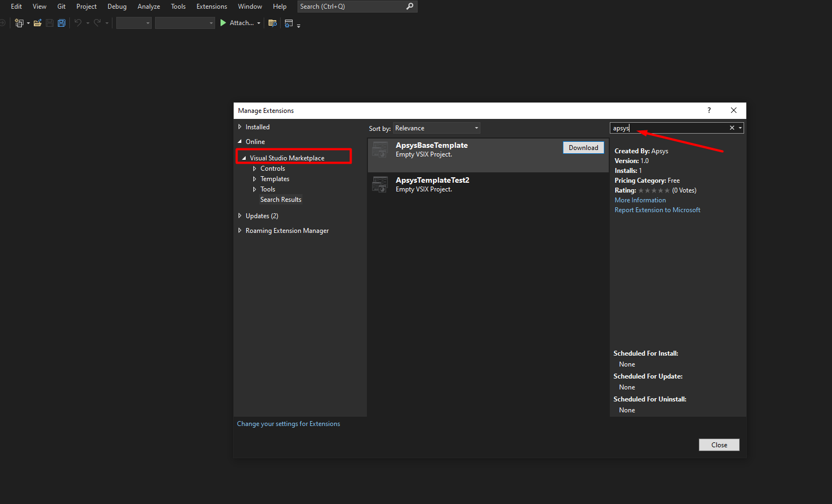Click the magnifier icon in Search box
The height and width of the screenshot is (504, 832).
[410, 7]
